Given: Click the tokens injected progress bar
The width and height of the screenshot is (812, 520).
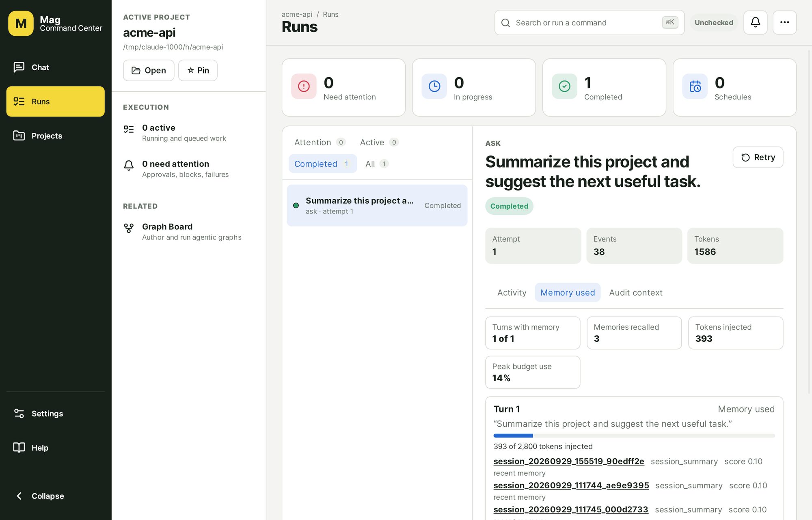Looking at the screenshot, I should [x=634, y=436].
